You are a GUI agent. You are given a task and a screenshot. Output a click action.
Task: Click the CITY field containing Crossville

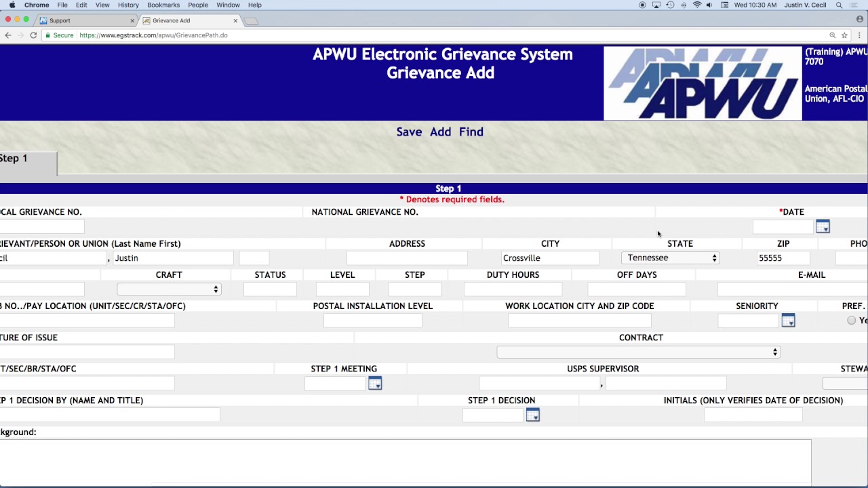(550, 258)
